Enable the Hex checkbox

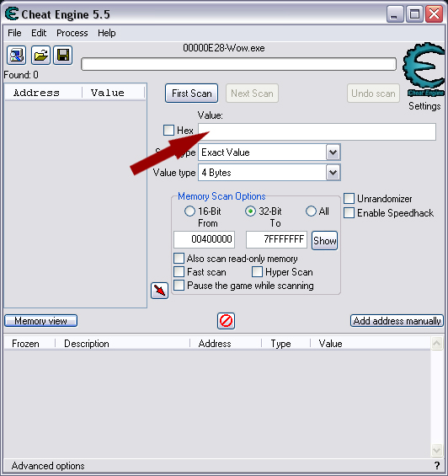(168, 131)
